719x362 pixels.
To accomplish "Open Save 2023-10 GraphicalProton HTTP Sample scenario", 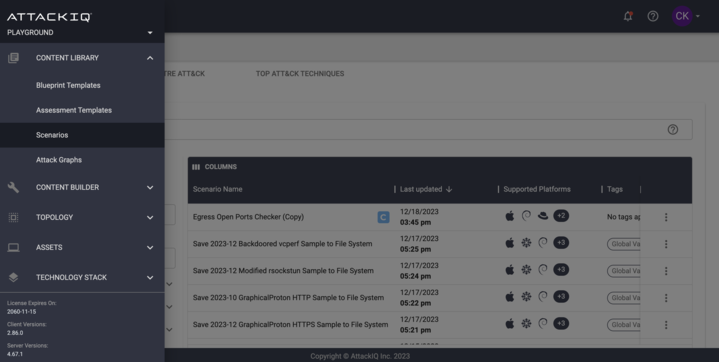I will (x=288, y=298).
